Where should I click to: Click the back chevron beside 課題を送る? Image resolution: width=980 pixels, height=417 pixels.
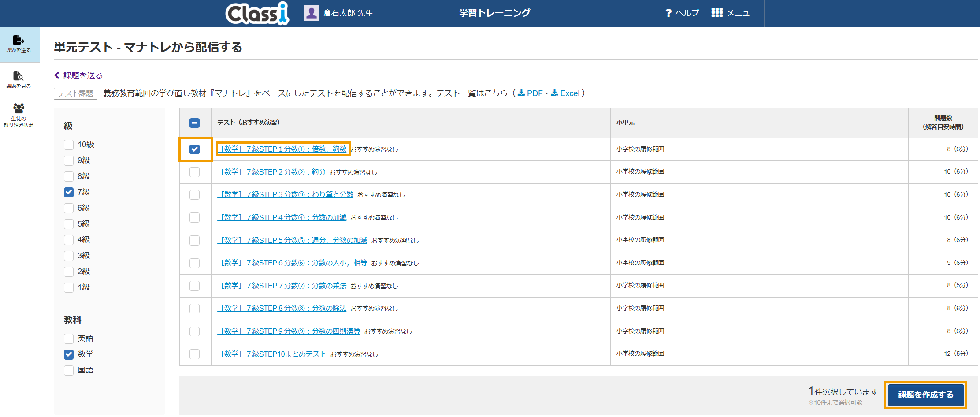[x=57, y=75]
